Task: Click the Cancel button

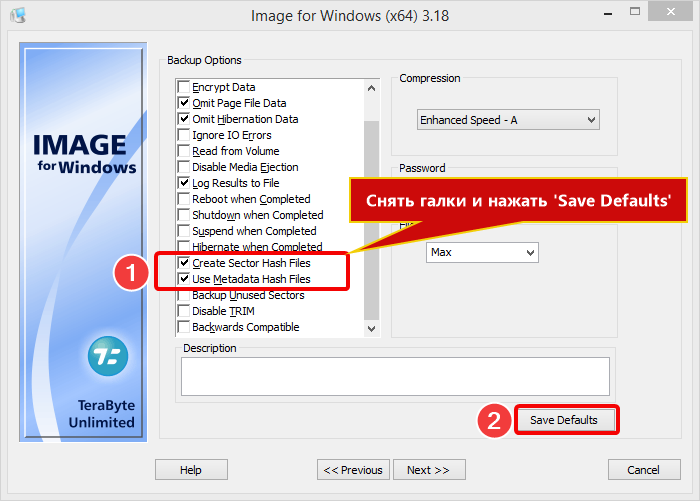Action: 644,470
